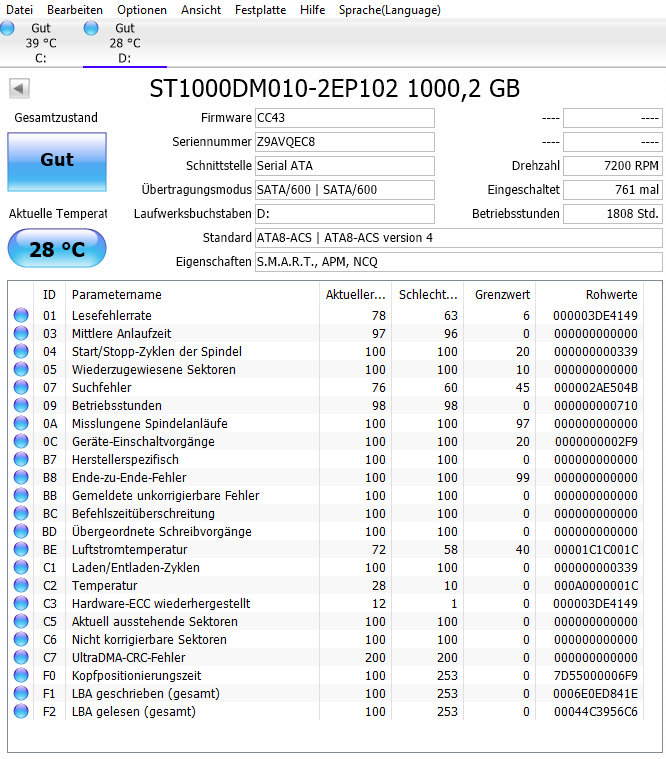This screenshot has height=759, width=666.
Task: Click status icon for Wiederzugewiesene Sektoren
Action: click(x=21, y=369)
